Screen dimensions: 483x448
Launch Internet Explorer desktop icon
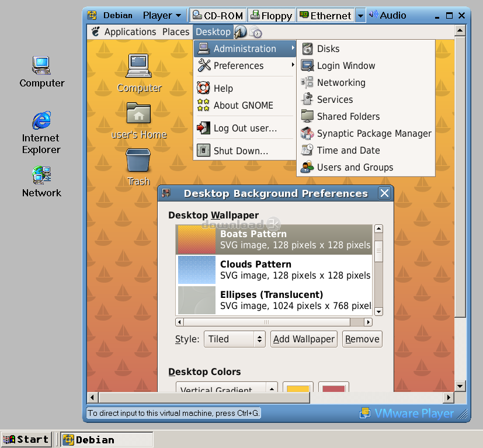tap(41, 133)
